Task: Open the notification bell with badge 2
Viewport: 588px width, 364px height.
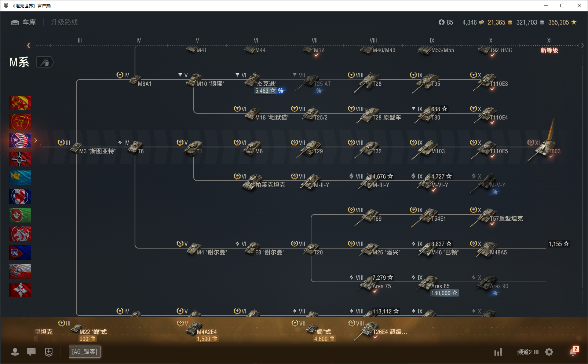Action: (573, 352)
